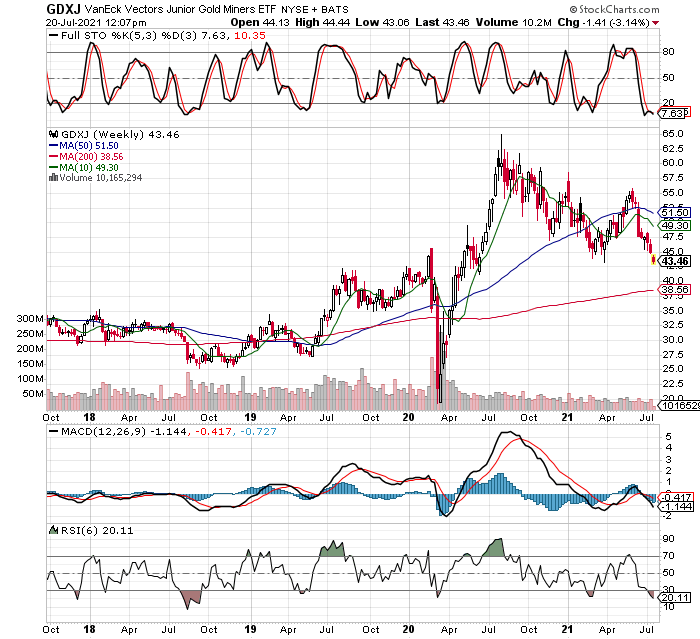Click the 60.0 price axis label
The height and width of the screenshot is (639, 700).
pos(673,163)
